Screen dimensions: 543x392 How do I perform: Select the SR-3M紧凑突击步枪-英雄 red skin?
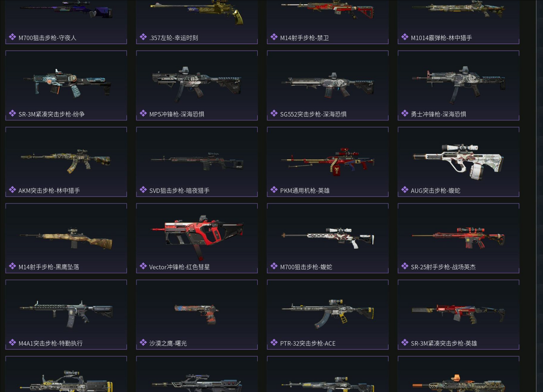pos(459,315)
